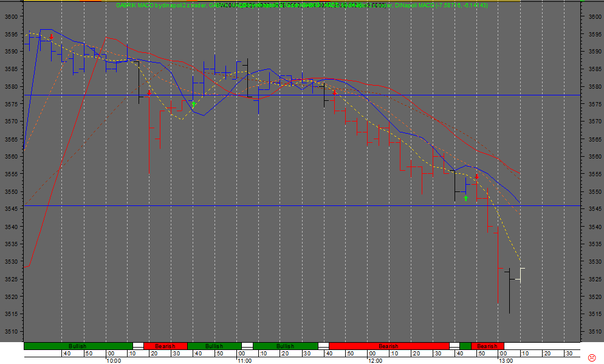Click 3600 on the left price axis

11,16
